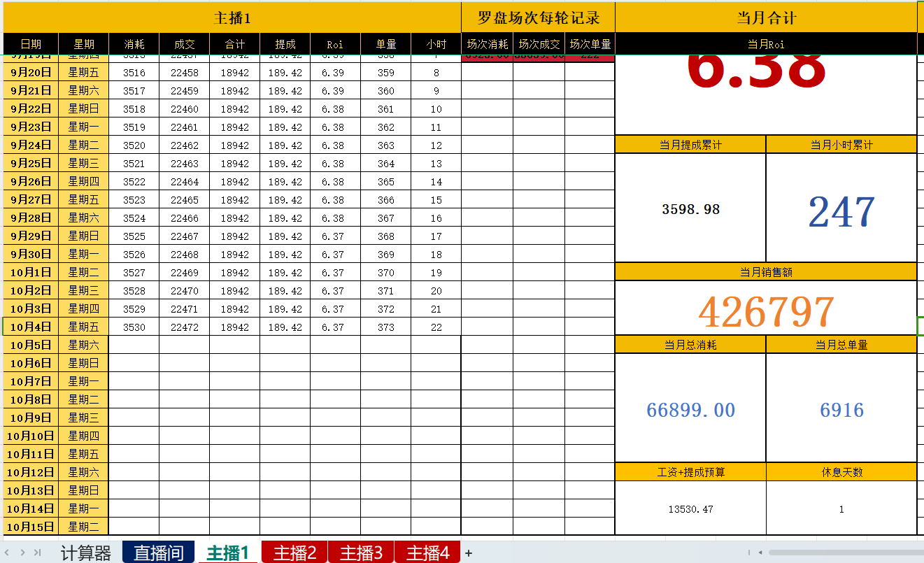Viewport: 924px width, 563px height.
Task: Click the 3598.98 commission total cell
Action: (690, 208)
